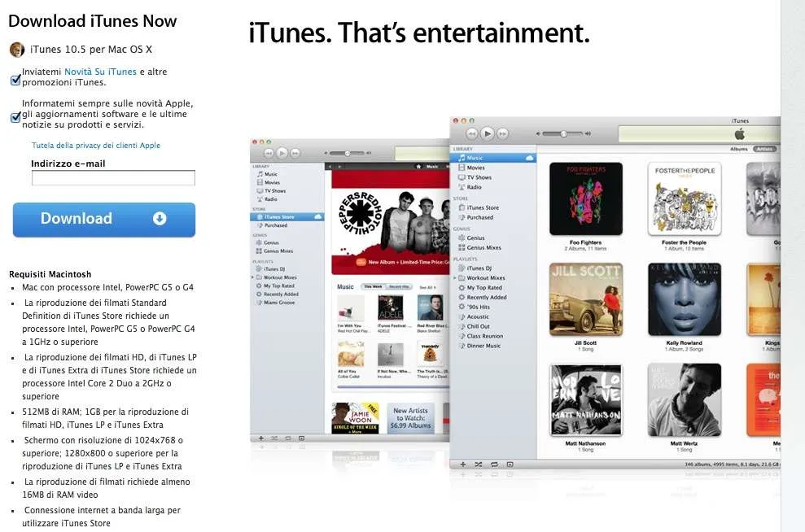Select the Jill Scott album artwork

point(586,299)
